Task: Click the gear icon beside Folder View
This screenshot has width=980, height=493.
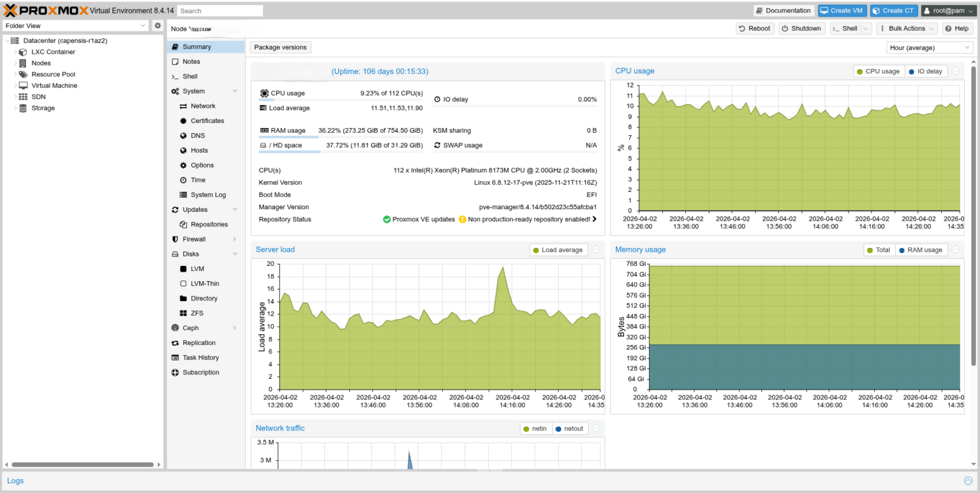Action: [158, 26]
